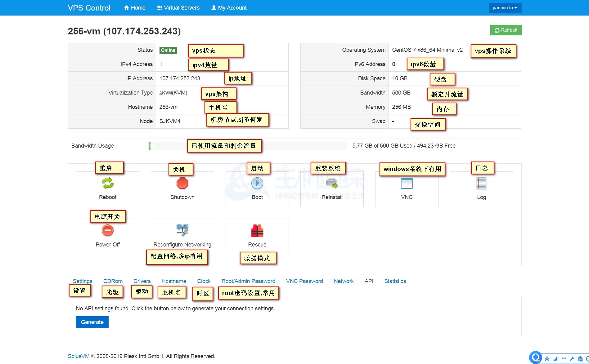Start Rescue mode via life vest icon
Image resolution: width=589 pixels, height=364 pixels.
point(257,231)
